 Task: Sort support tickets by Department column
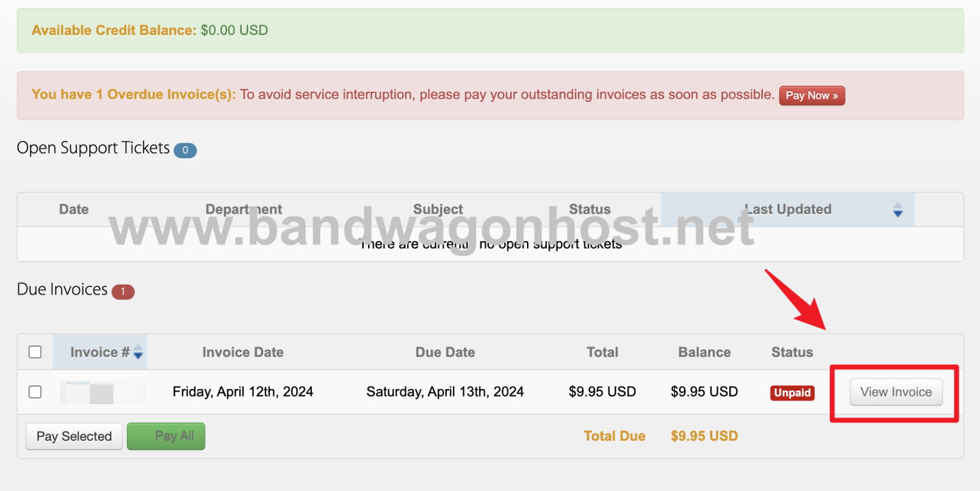244,209
